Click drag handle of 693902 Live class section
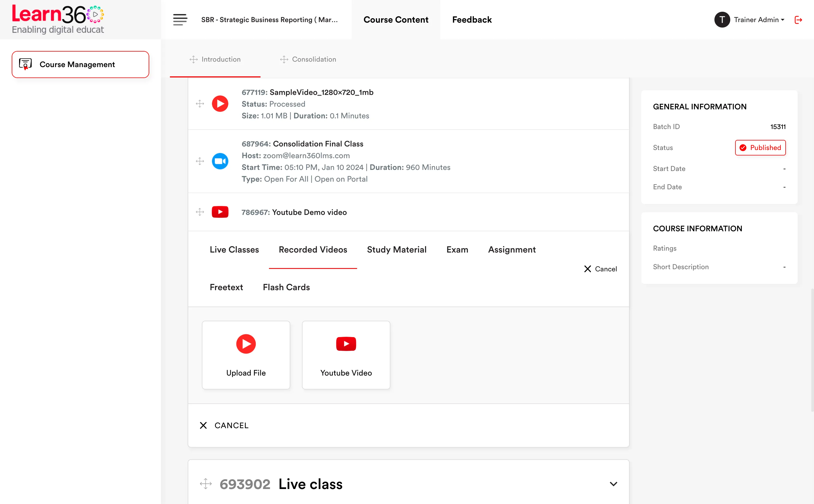This screenshot has height=504, width=814. click(x=206, y=484)
